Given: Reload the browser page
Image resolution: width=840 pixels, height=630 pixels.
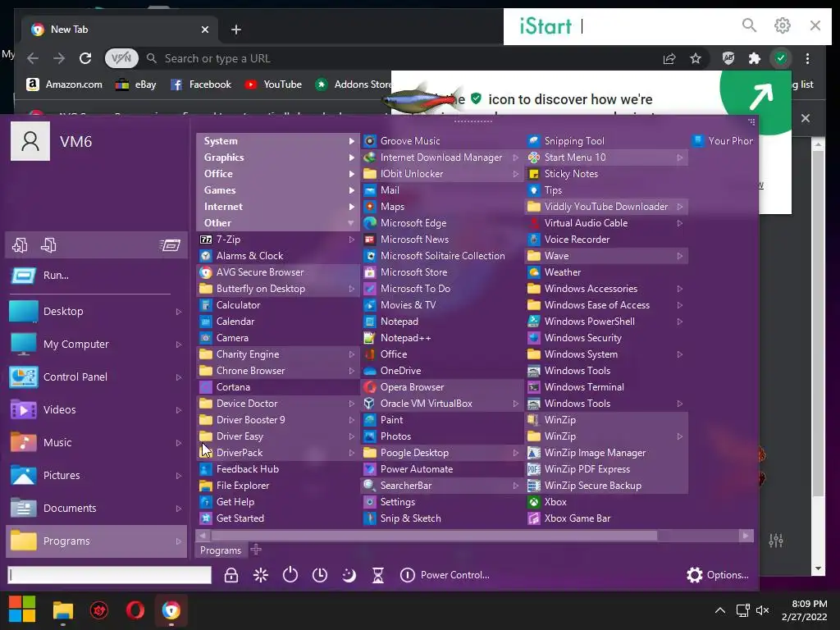Looking at the screenshot, I should tap(85, 58).
